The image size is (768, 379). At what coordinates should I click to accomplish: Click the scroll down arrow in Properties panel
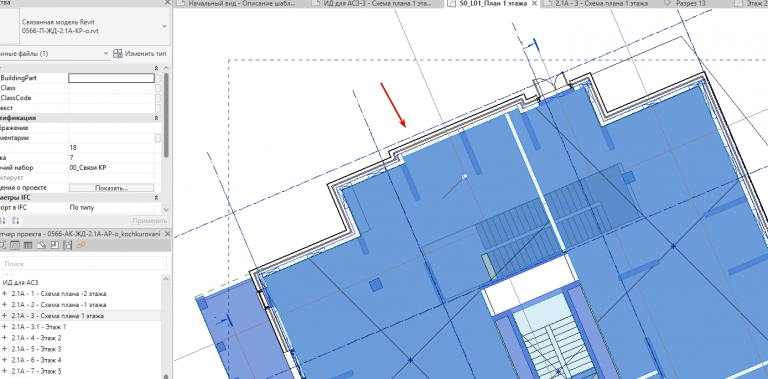tap(167, 209)
